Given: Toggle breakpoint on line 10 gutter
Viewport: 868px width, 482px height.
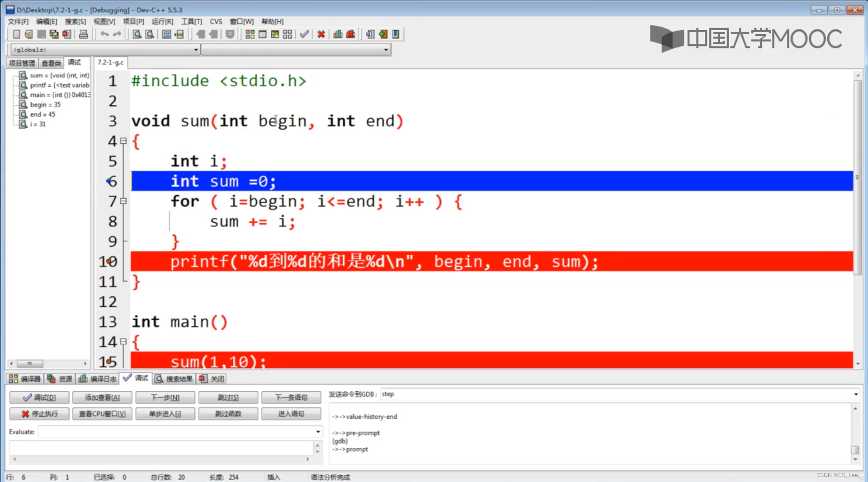Looking at the screenshot, I should (108, 262).
